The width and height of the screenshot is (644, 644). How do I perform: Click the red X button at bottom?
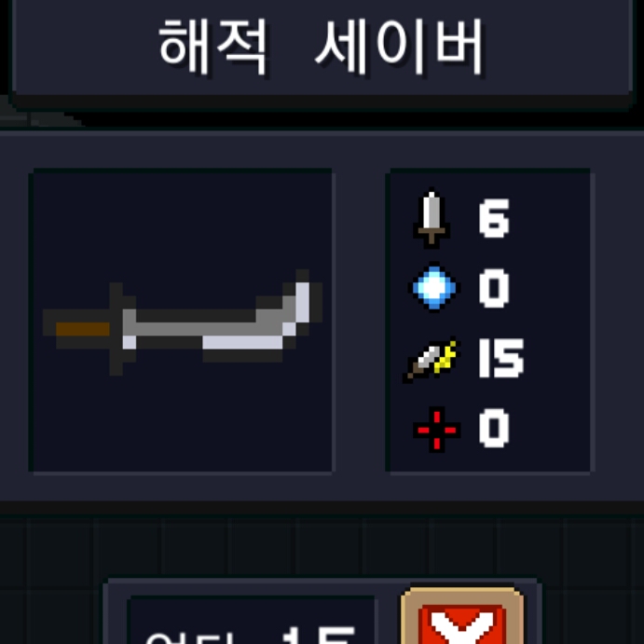coord(462,624)
